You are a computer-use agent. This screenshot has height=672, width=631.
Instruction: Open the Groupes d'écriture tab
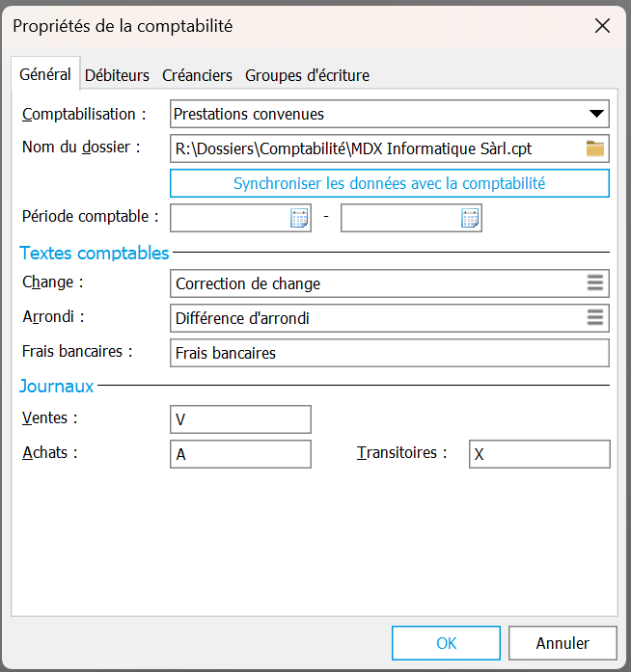(307, 75)
